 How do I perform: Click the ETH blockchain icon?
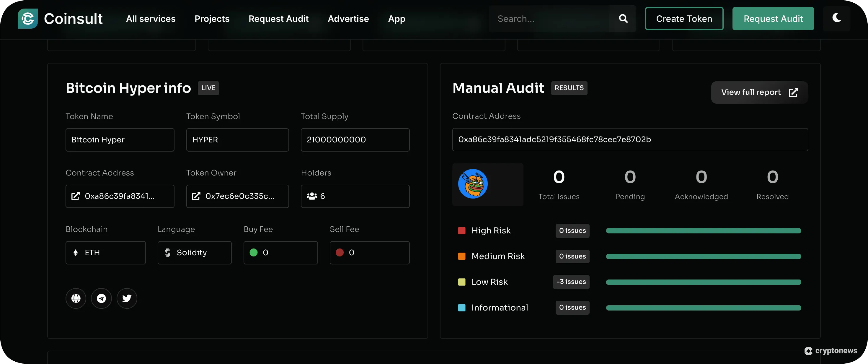click(x=75, y=252)
